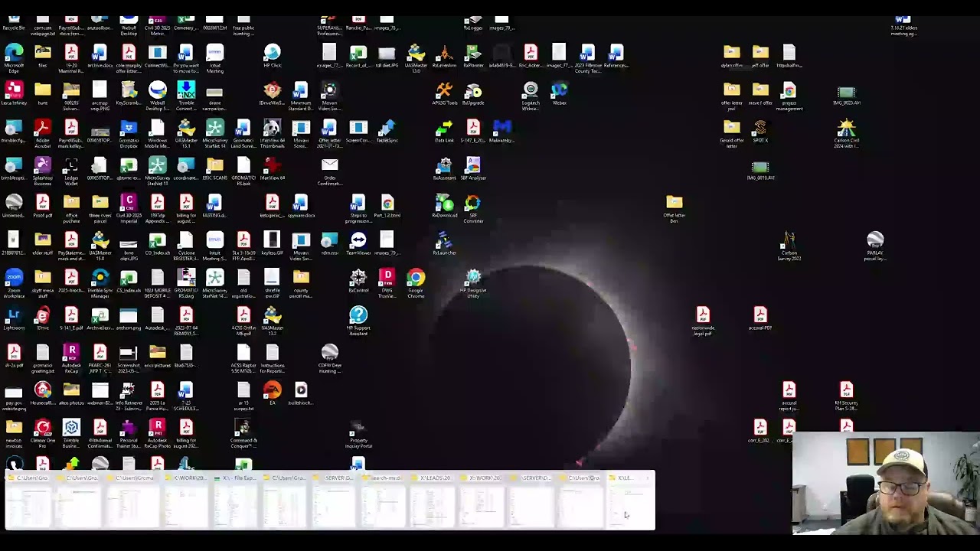Launch the RxDownload shortcut

click(444, 204)
